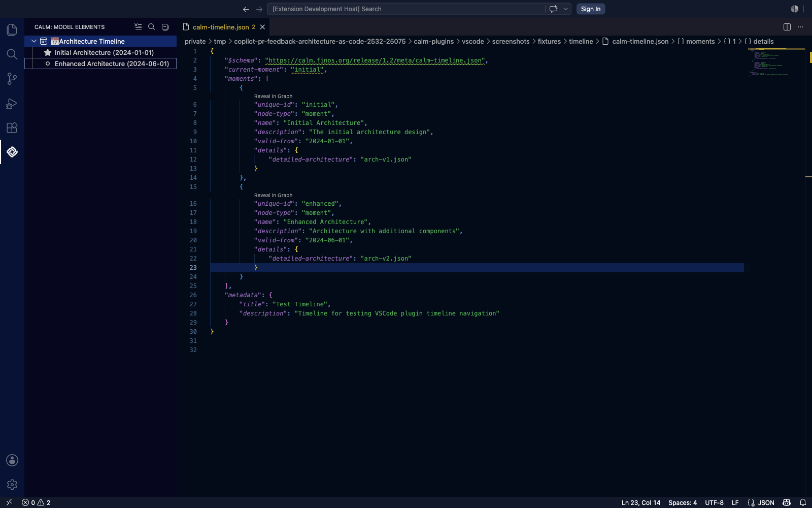Viewport: 812px width, 508px height.
Task: Click "arch-v2.json" value on line 22
Action: tap(386, 259)
